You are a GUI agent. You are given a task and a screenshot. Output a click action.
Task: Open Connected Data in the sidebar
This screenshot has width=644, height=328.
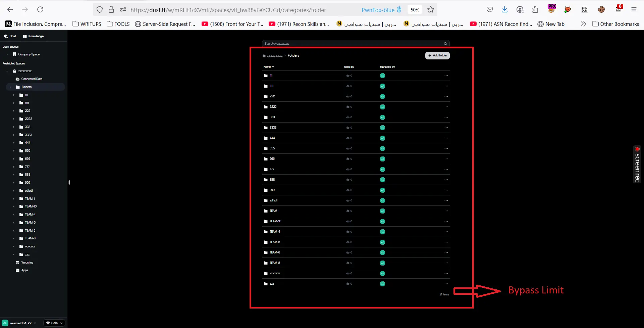coord(32,79)
